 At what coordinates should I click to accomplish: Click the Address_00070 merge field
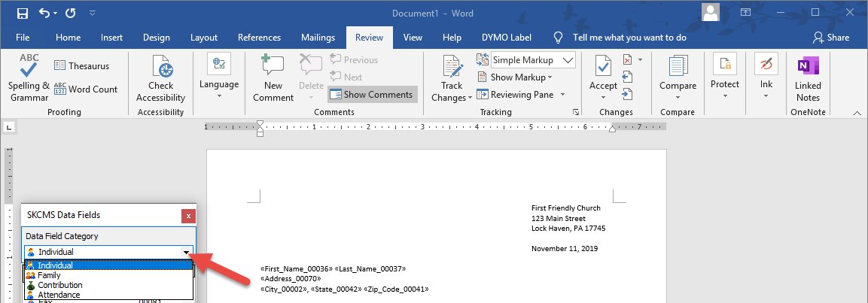tap(291, 279)
